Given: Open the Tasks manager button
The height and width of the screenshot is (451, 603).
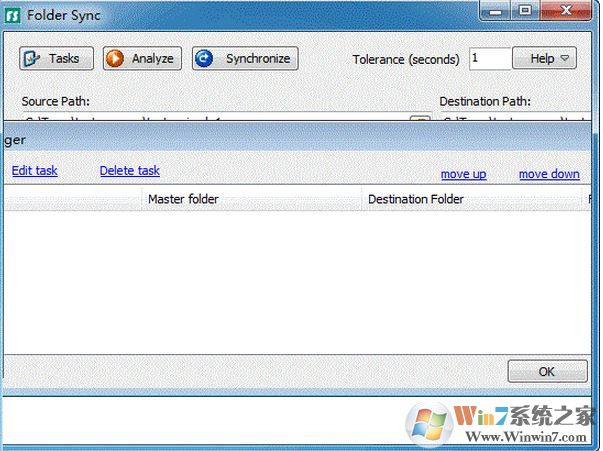Looking at the screenshot, I should click(57, 58).
